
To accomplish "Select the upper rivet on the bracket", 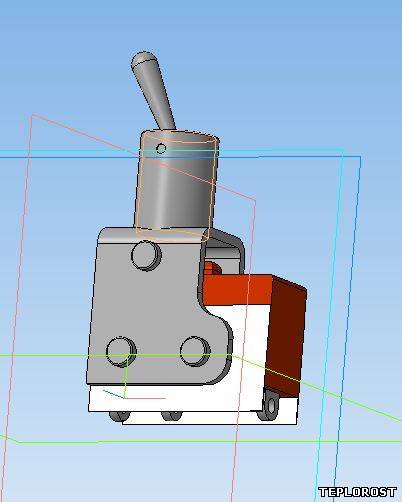I will (x=146, y=255).
